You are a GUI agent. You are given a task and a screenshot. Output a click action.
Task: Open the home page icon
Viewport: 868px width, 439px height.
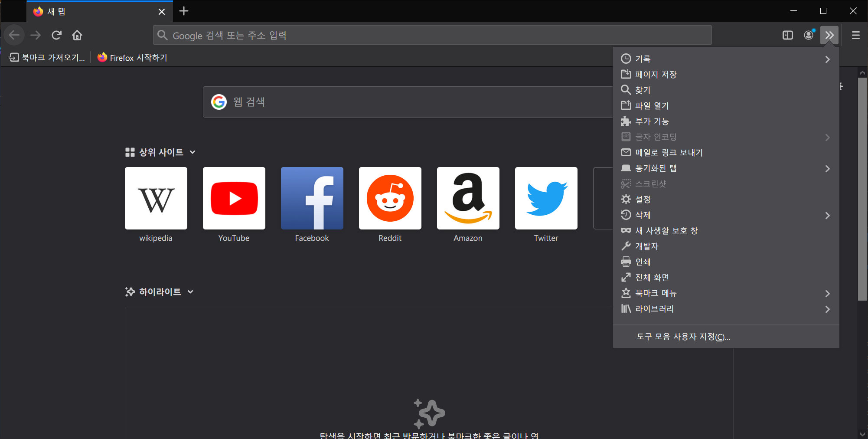77,35
